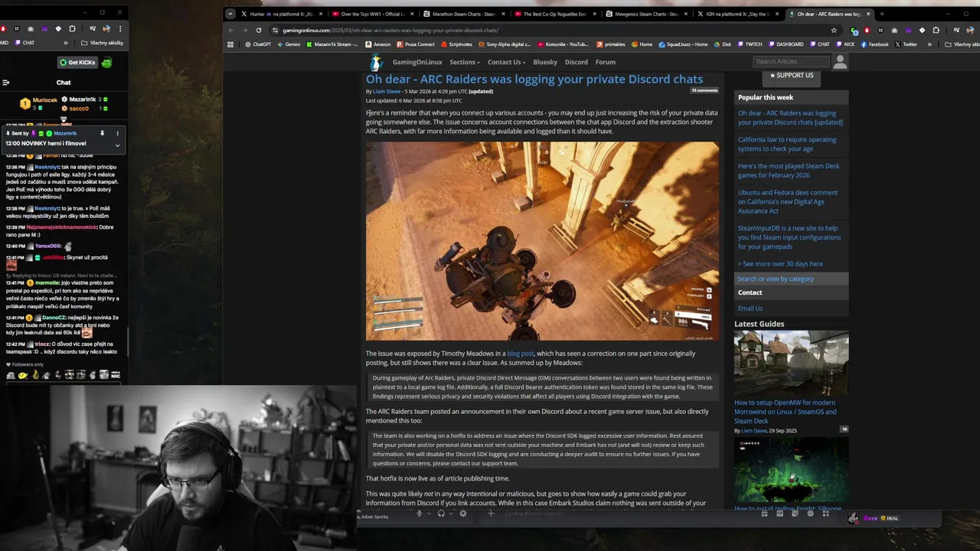
Task: Open the Gemini bookmark
Action: coord(288,44)
